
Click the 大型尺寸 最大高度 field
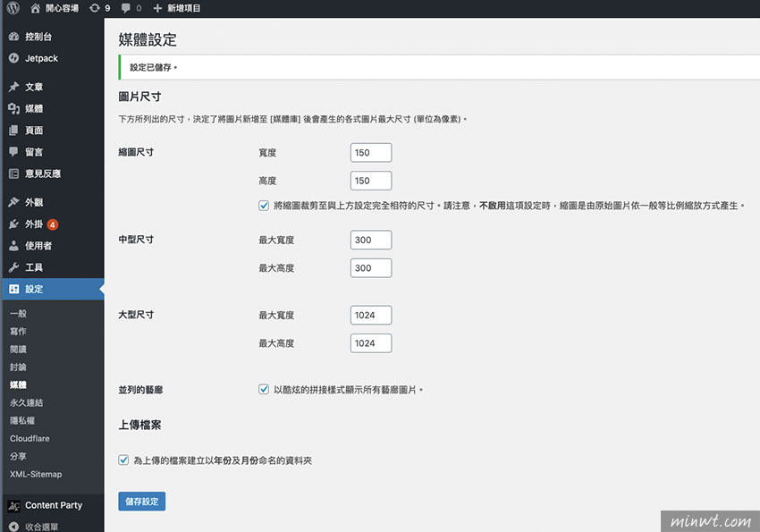pos(371,343)
